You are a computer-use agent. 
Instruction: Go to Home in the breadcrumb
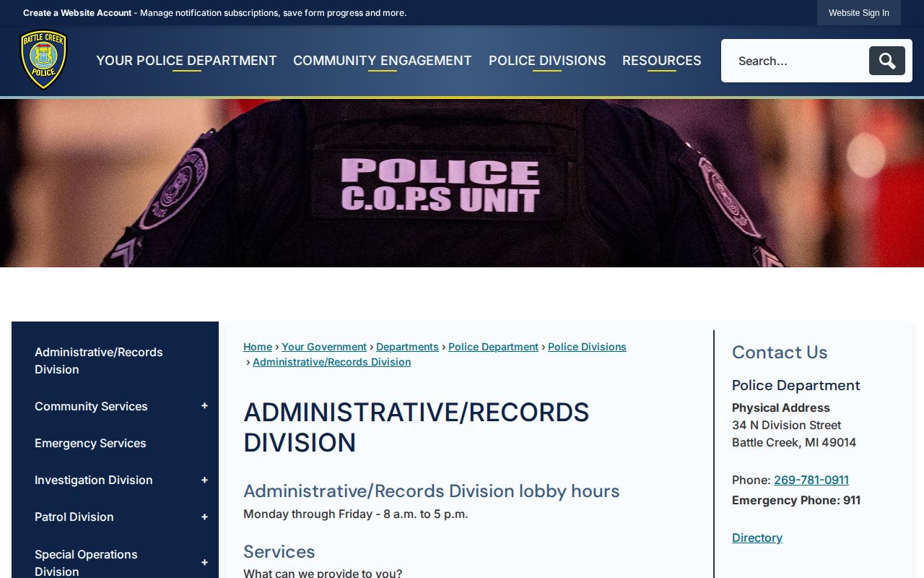click(x=258, y=347)
